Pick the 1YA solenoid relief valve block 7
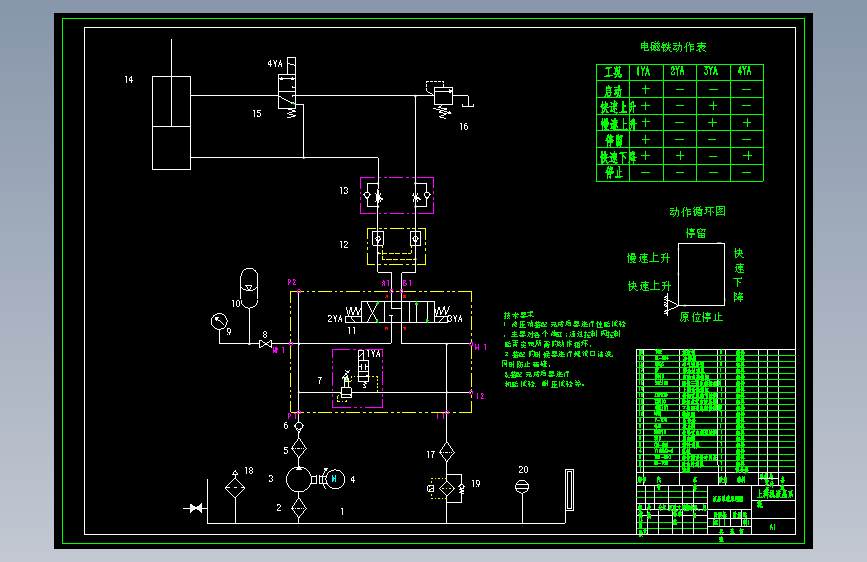 [x=357, y=378]
